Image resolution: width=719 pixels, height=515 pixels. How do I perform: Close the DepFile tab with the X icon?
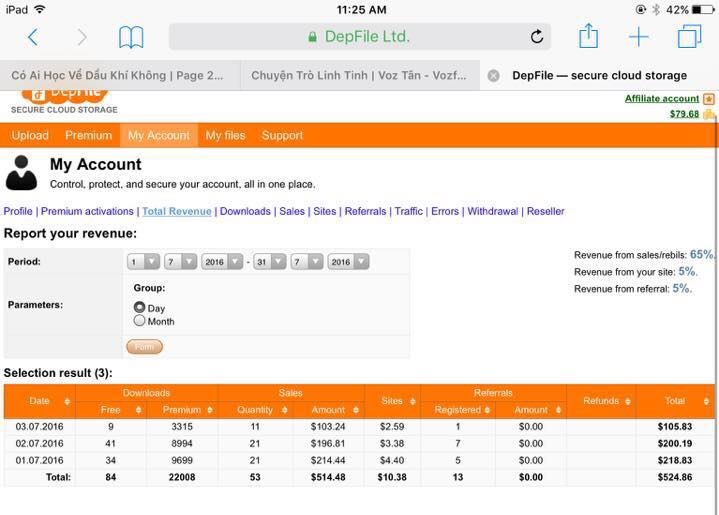point(493,76)
